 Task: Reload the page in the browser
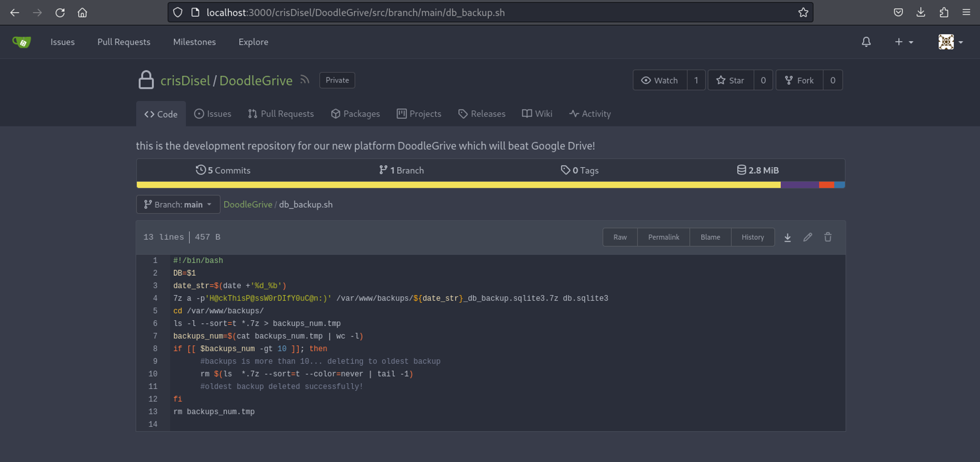(x=60, y=13)
